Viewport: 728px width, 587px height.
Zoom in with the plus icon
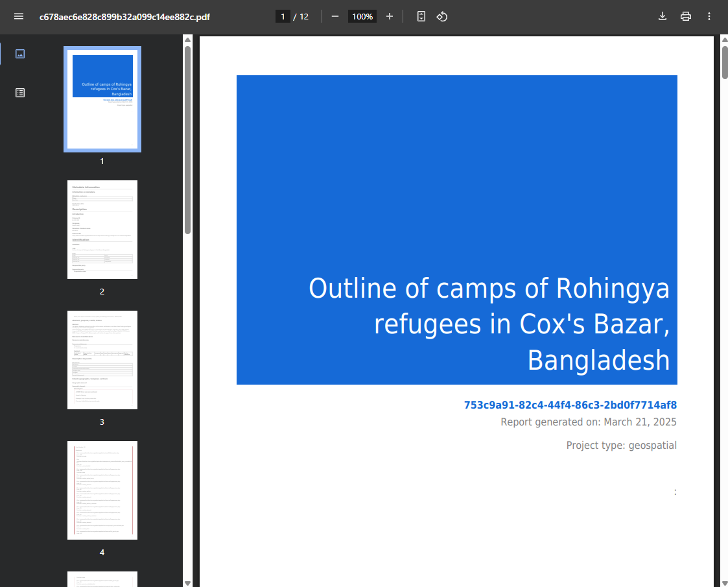coord(390,16)
